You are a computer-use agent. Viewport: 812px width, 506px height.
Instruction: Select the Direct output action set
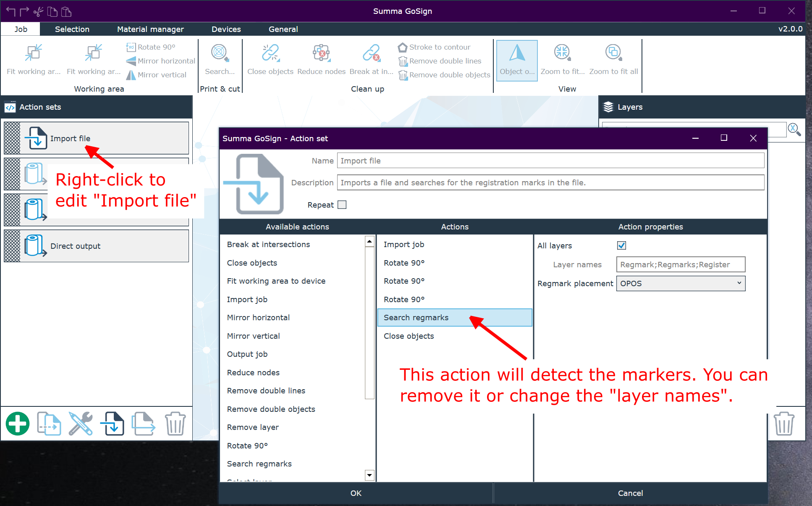click(97, 246)
